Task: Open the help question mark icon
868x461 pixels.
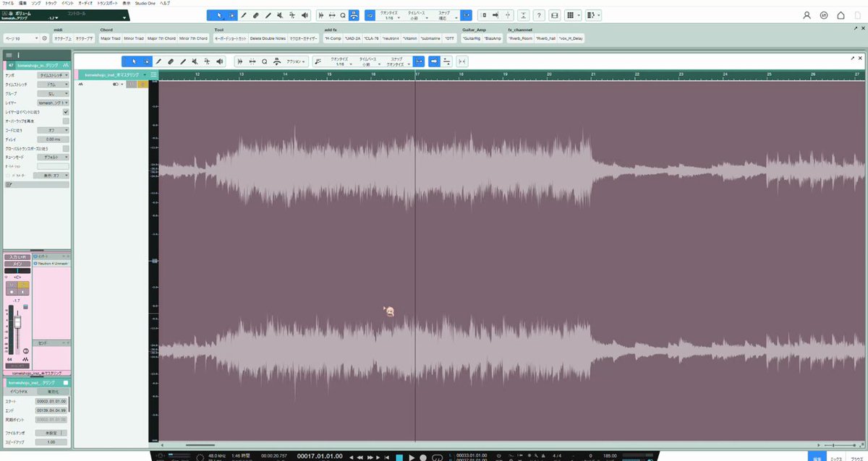Action: tap(539, 15)
